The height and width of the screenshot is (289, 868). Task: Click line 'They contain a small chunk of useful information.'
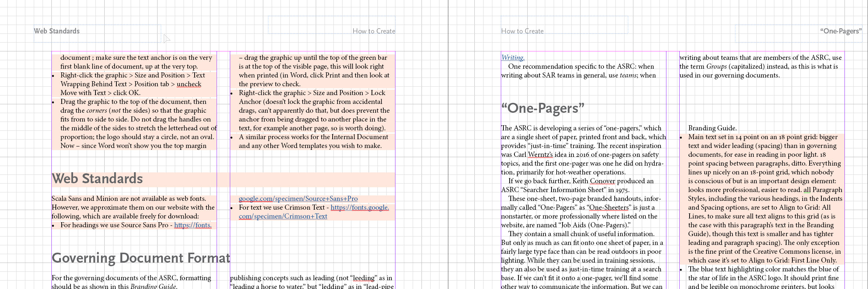tap(581, 234)
